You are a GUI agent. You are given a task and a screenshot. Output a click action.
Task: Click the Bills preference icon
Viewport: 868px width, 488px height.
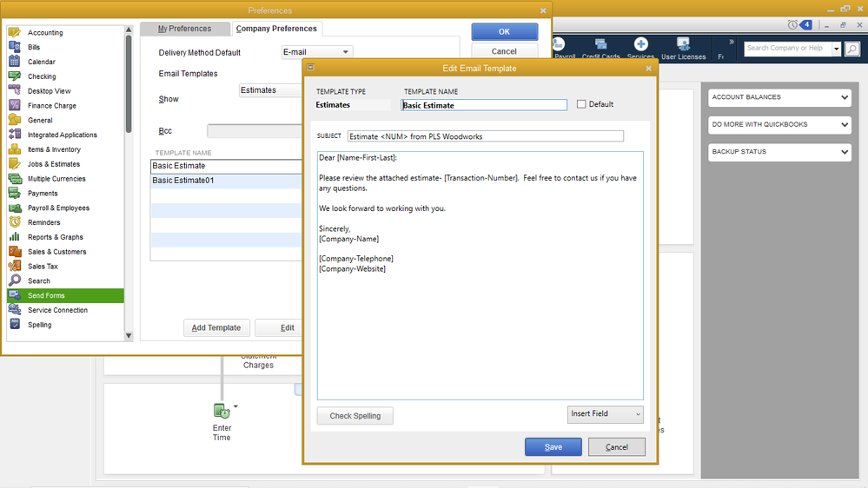[15, 47]
